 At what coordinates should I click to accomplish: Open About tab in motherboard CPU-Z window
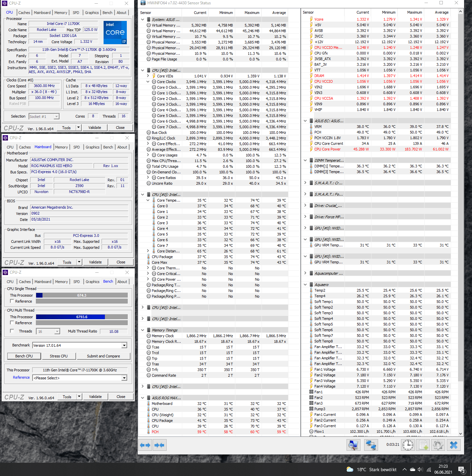pyautogui.click(x=122, y=147)
